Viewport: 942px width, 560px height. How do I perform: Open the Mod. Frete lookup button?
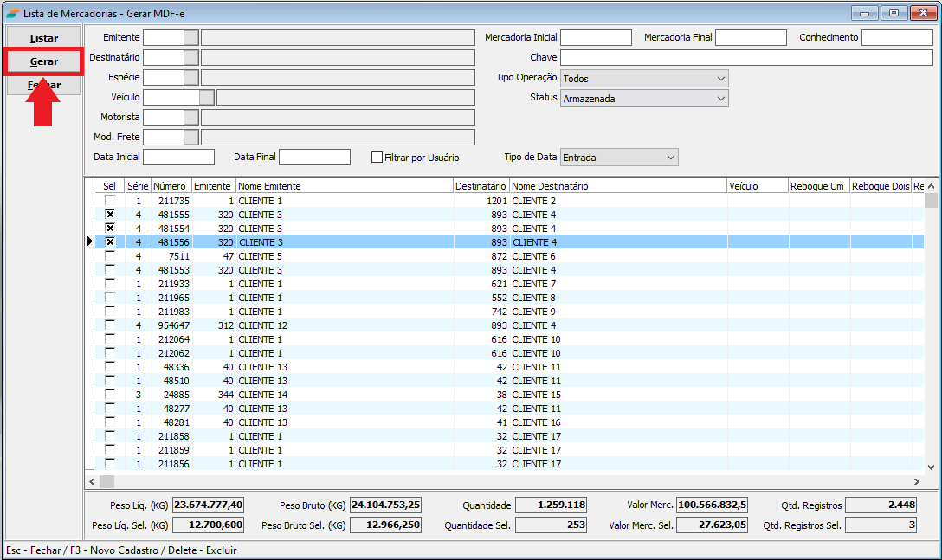click(x=191, y=137)
